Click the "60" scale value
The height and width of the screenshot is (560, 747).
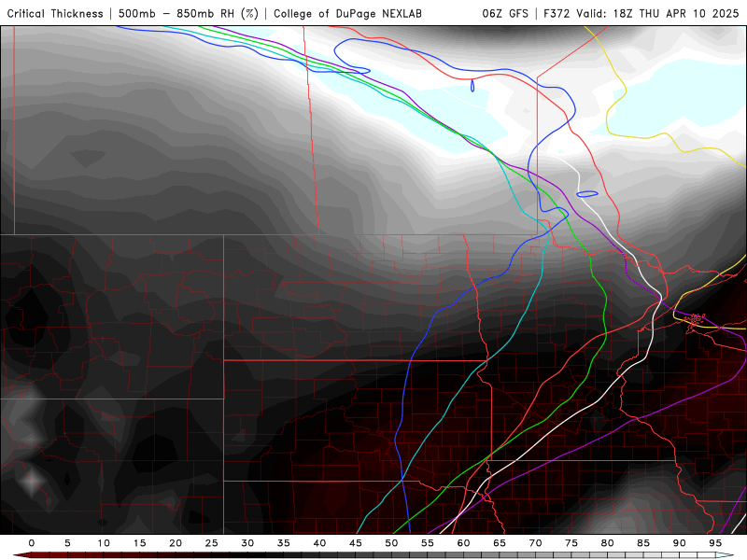coord(463,543)
